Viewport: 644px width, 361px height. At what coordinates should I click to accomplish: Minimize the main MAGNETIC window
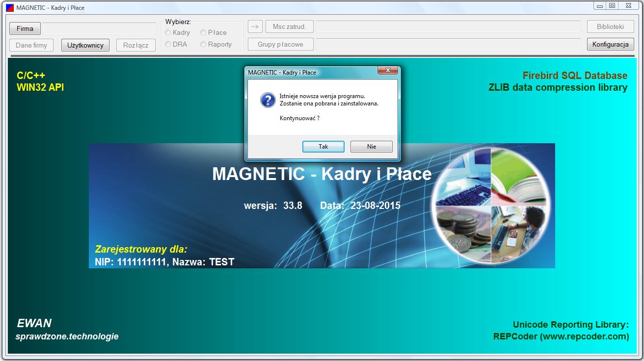point(600,5)
